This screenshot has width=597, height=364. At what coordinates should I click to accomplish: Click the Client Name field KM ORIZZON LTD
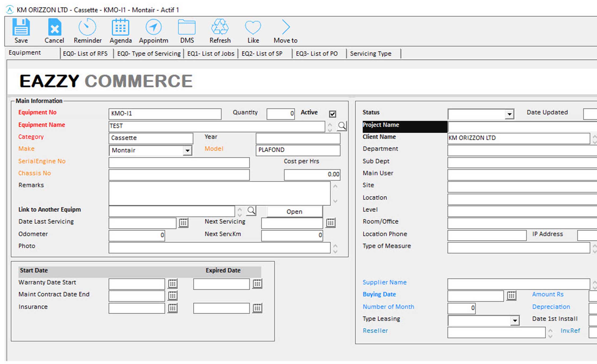click(519, 138)
